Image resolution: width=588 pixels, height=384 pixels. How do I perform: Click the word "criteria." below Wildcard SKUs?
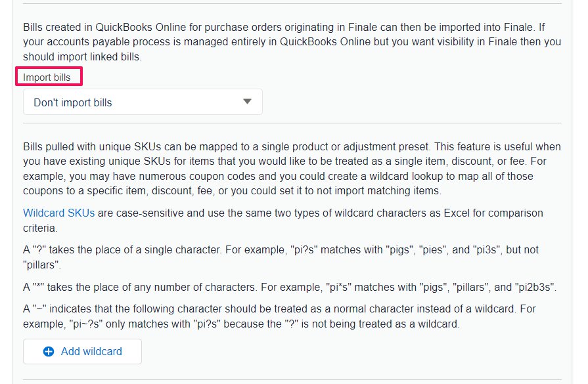click(41, 228)
